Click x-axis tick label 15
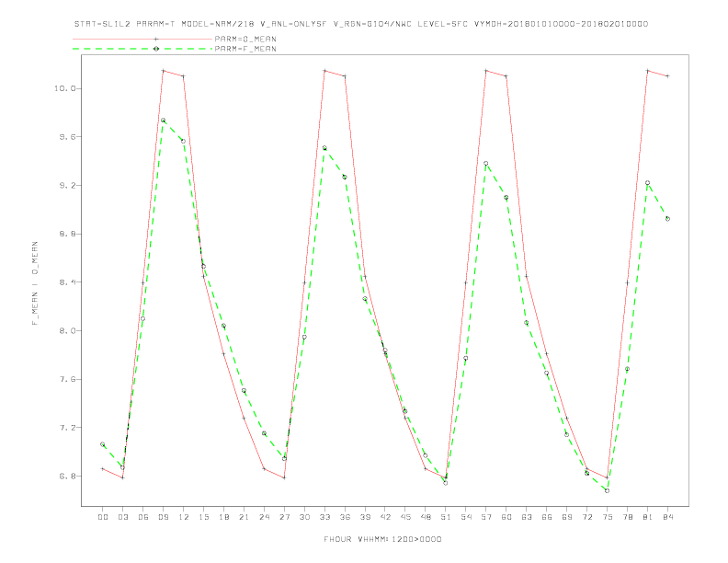 pyautogui.click(x=203, y=517)
